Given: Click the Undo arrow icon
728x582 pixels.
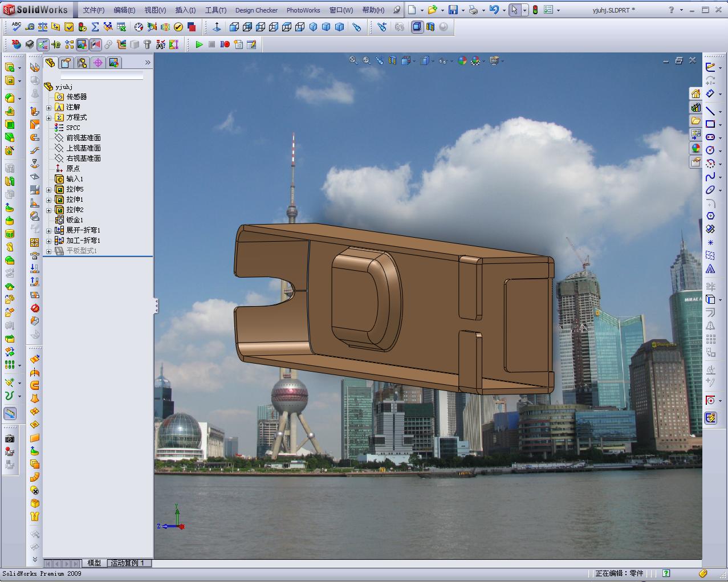Looking at the screenshot, I should pos(494,10).
